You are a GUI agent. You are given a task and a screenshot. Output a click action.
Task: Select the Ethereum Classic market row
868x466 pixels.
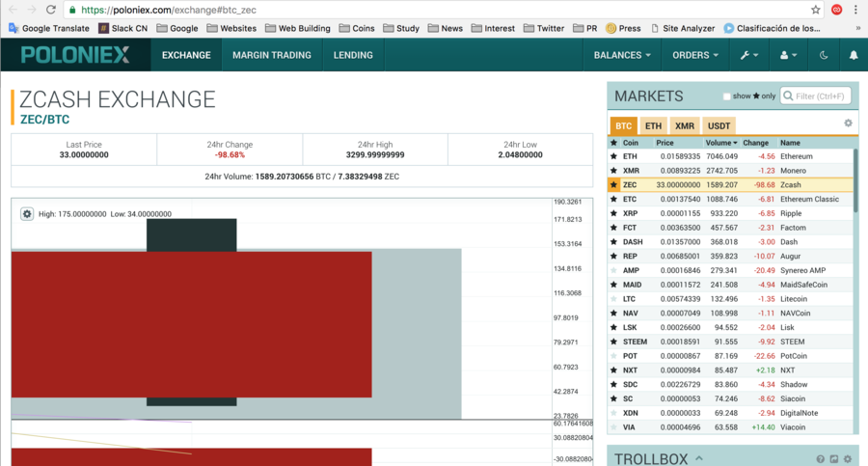pos(730,199)
